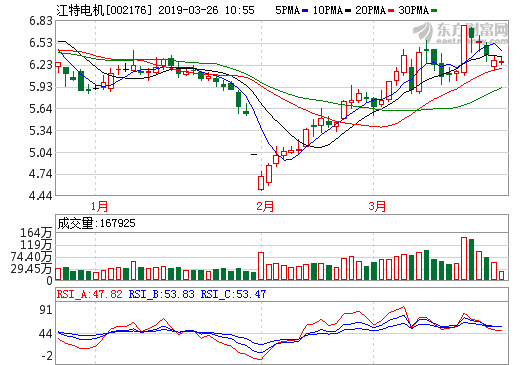Click the RSI_C:53.47 indicator label
520x365 pixels.
(x=233, y=294)
